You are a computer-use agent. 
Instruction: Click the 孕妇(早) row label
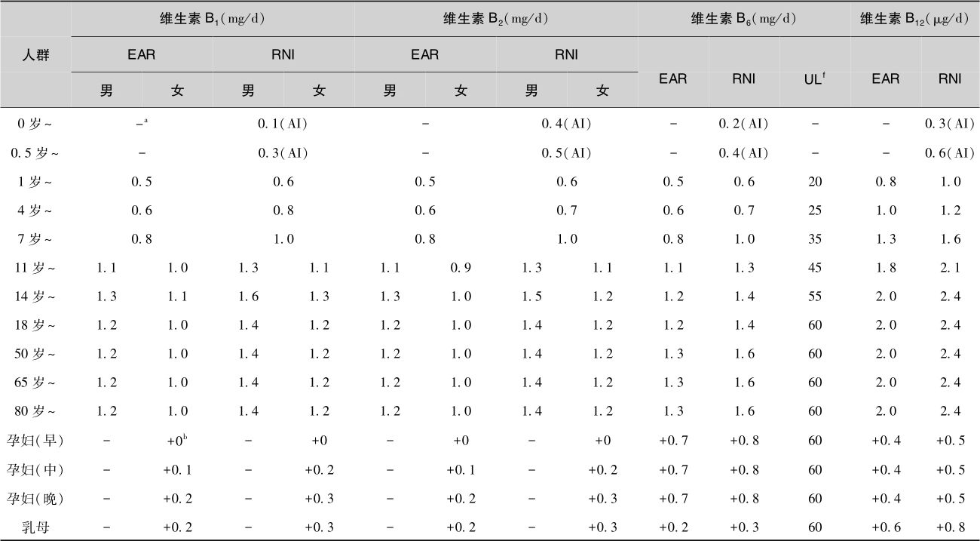35,441
